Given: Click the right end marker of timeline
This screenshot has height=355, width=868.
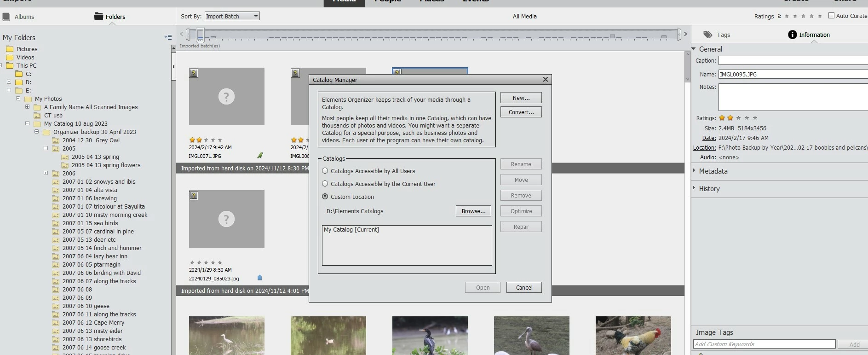Looking at the screenshot, I should tap(679, 34).
